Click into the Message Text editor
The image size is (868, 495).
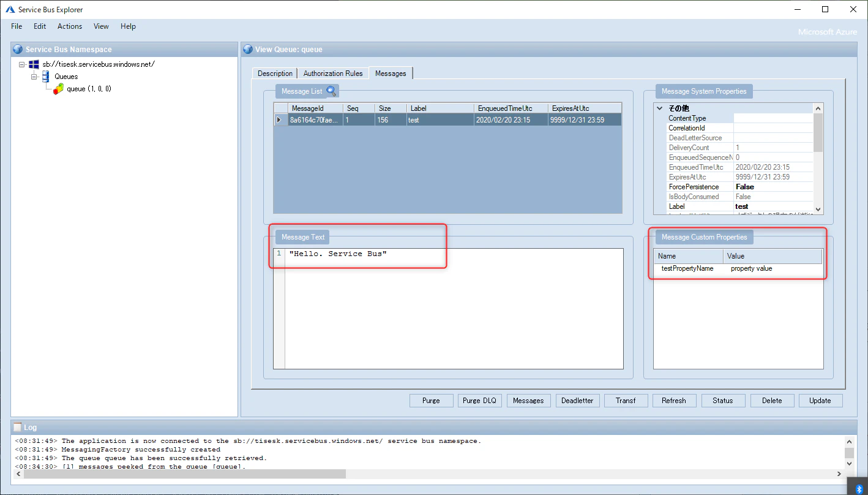tap(454, 309)
